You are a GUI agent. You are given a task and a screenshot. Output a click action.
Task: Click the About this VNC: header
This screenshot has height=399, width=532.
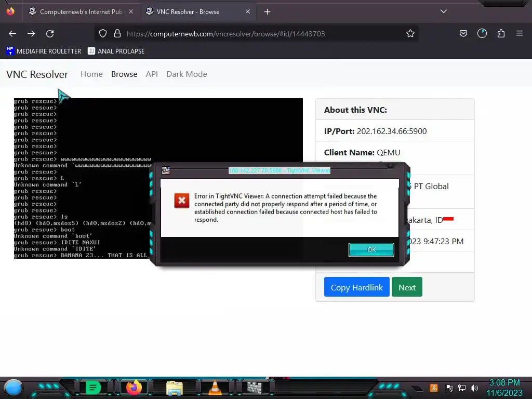(x=355, y=110)
